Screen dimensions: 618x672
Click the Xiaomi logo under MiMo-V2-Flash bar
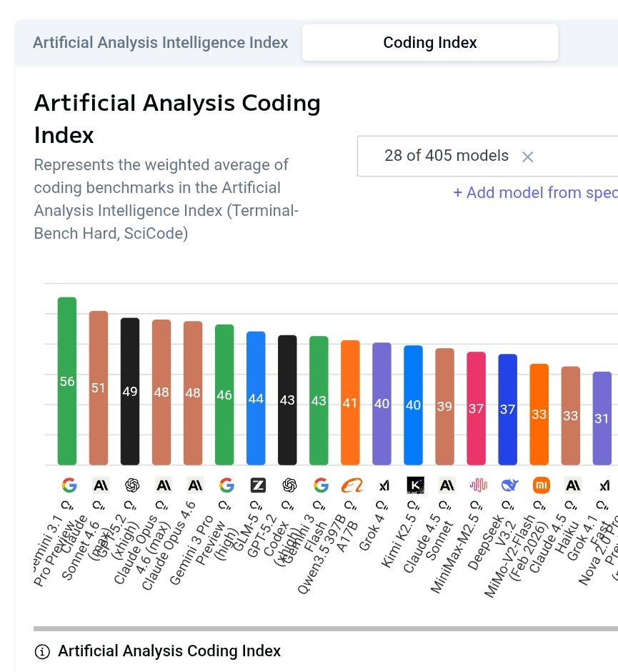[542, 485]
